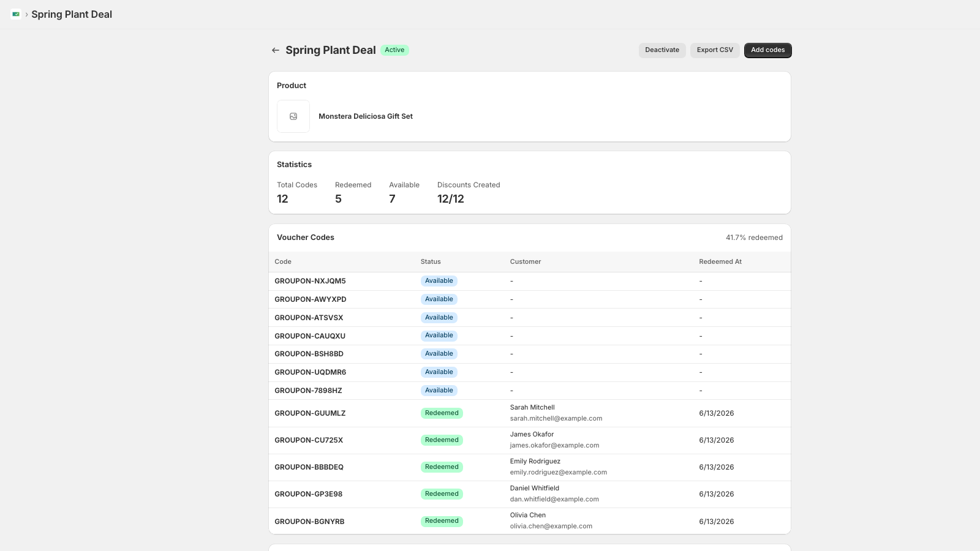Click the Statistics section heading
Image resolution: width=980 pixels, height=551 pixels.
(294, 165)
